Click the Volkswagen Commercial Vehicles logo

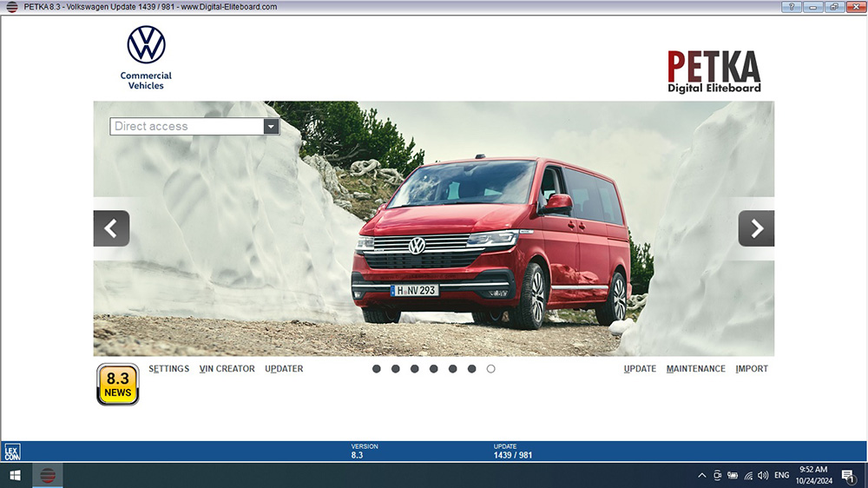[146, 57]
